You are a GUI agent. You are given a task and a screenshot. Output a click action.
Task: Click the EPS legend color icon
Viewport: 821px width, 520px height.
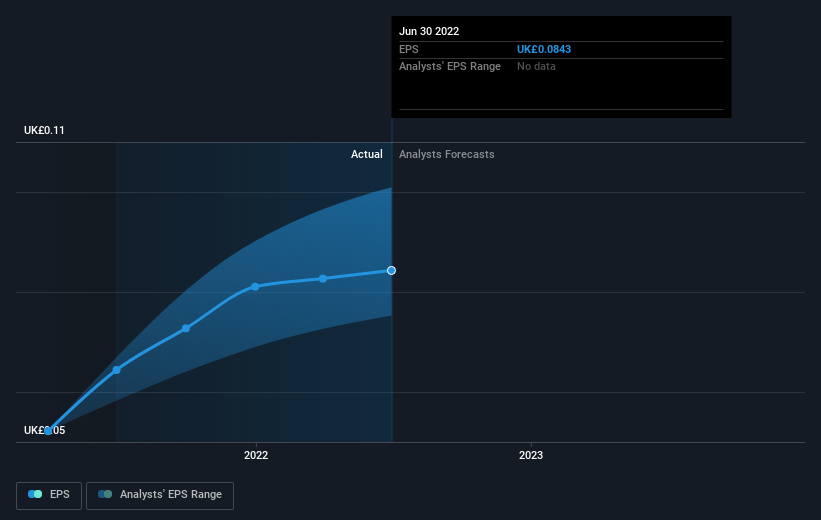point(35,494)
